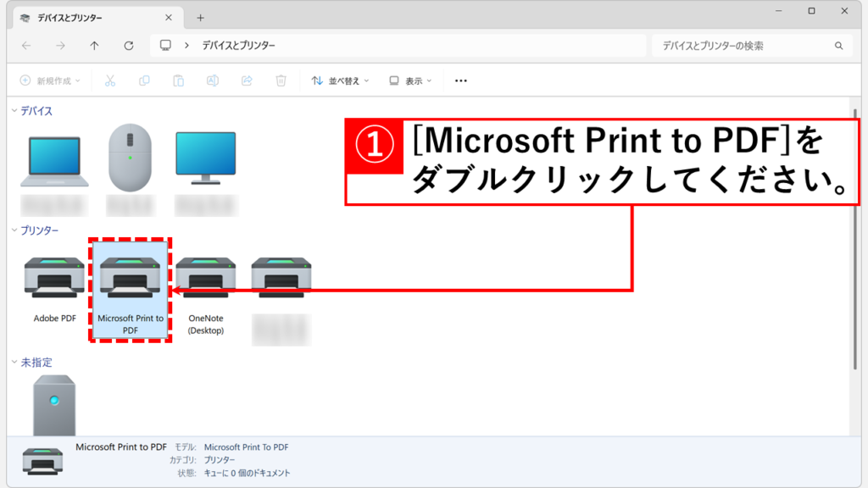Go up one level with up arrow

pos(95,46)
